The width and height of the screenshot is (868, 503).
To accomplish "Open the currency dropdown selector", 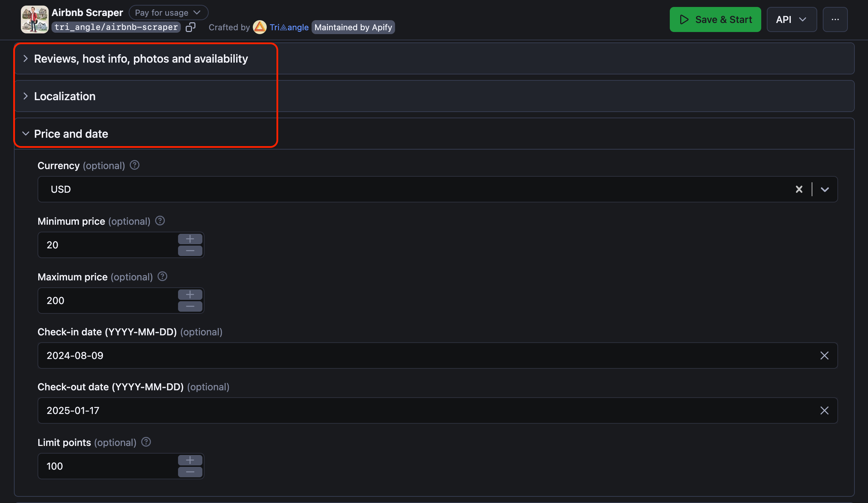I will click(x=824, y=189).
